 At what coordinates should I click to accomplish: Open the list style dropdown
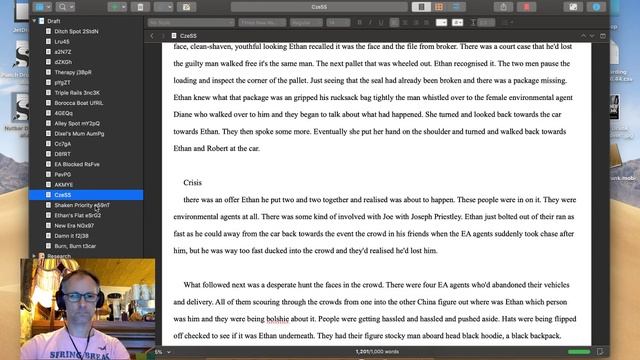pos(507,22)
